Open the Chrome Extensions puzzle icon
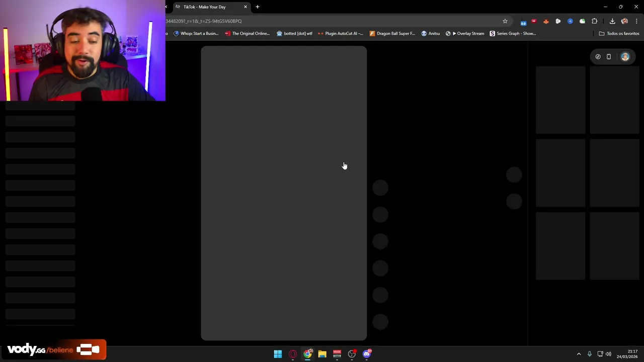 (595, 21)
